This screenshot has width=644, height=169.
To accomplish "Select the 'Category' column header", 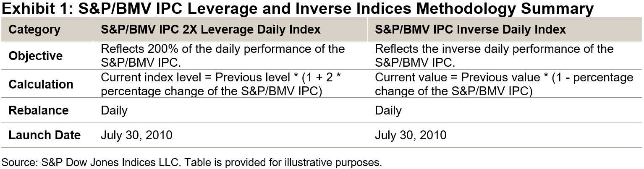I will coord(34,30).
